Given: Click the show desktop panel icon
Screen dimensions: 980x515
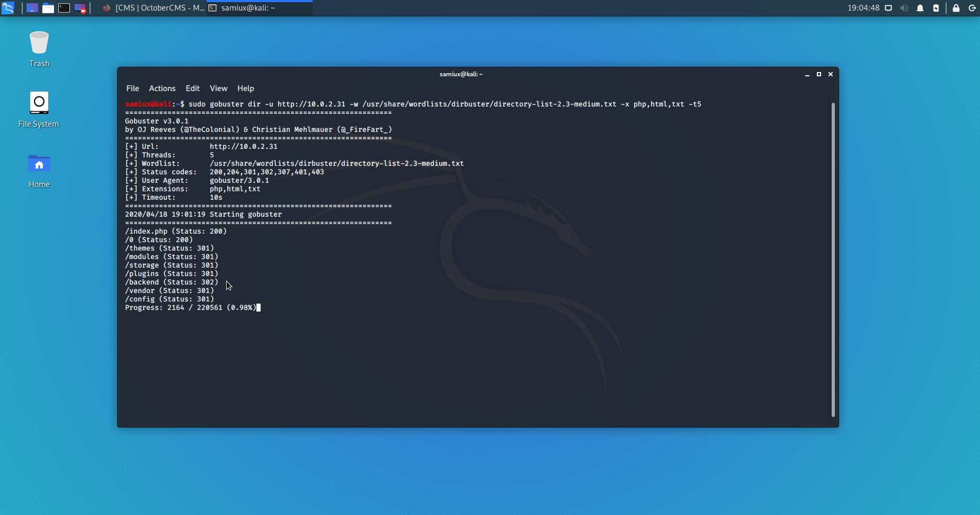Looking at the screenshot, I should click(32, 8).
